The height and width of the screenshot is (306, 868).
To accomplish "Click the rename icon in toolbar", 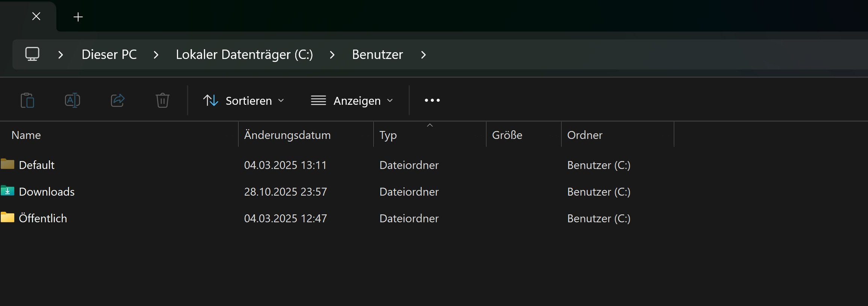I will pyautogui.click(x=72, y=100).
